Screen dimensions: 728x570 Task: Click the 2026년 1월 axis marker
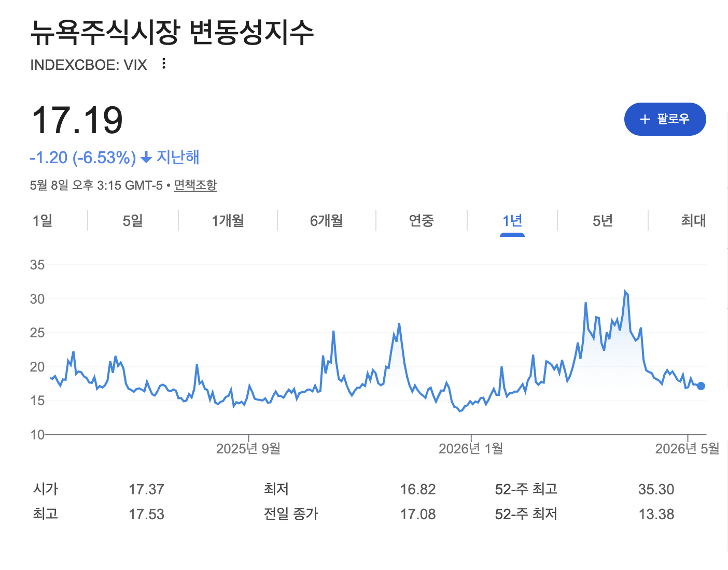click(471, 448)
